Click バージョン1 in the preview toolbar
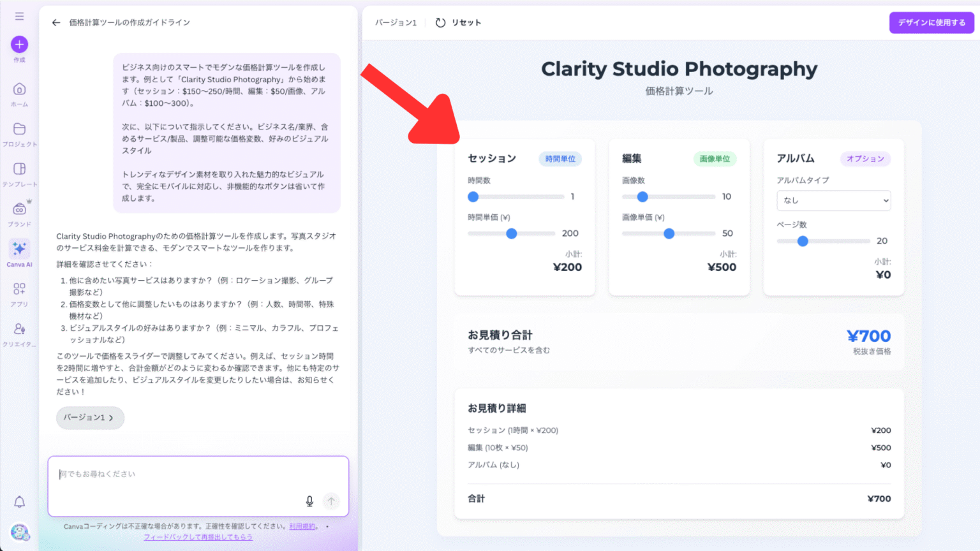 [x=395, y=22]
